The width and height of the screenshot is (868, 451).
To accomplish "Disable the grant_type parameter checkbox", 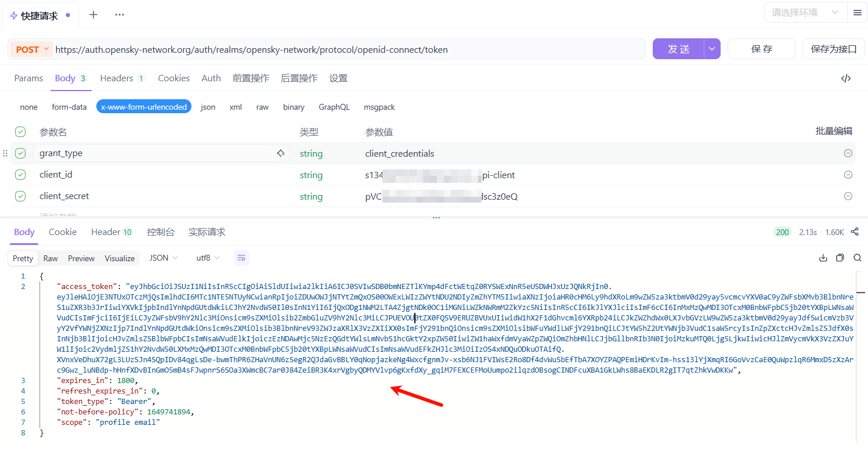I will point(20,153).
